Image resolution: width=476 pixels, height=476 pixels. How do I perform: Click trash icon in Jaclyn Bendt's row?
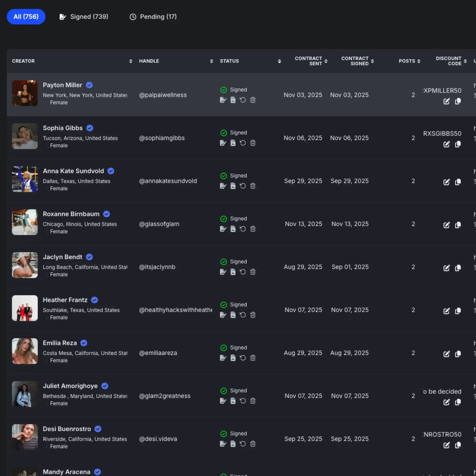(x=253, y=272)
